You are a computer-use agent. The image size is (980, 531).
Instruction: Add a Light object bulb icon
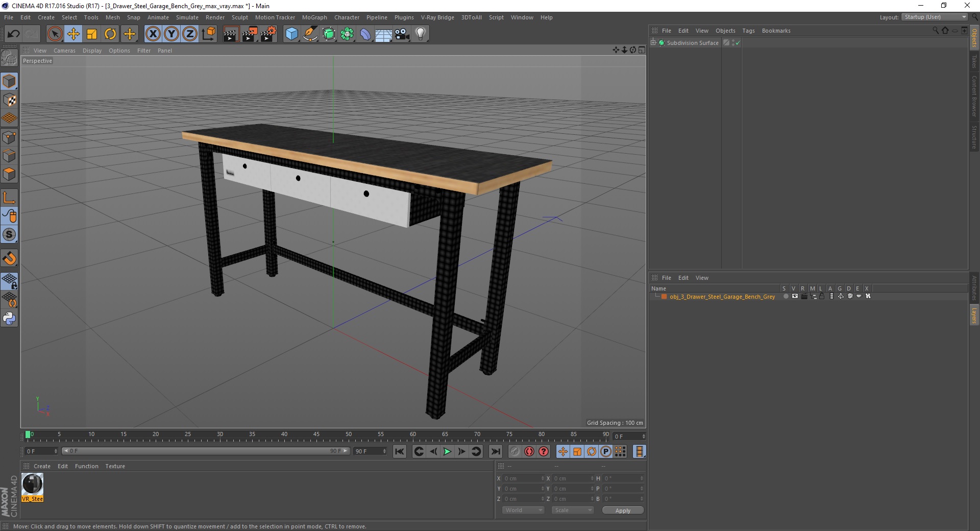coord(420,34)
